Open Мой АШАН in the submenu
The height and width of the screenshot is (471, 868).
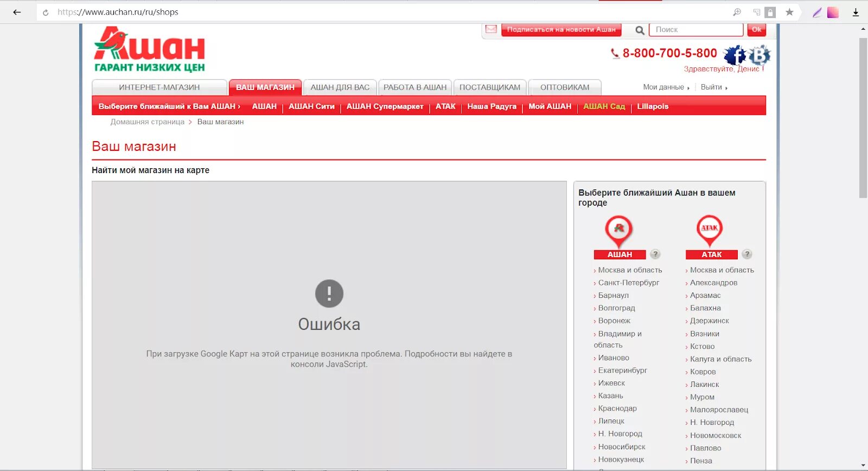tap(550, 106)
